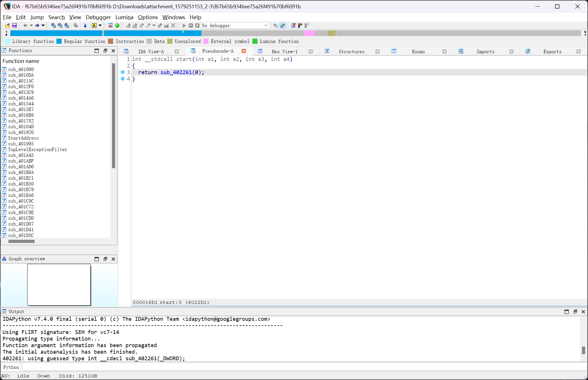Click the cyan Library function legend swatch

click(8, 41)
